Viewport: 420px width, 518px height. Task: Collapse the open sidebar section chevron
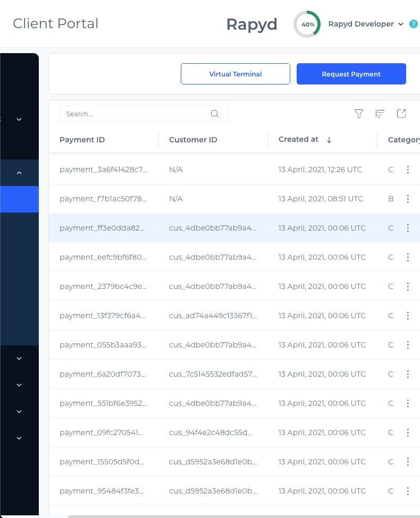click(x=19, y=173)
